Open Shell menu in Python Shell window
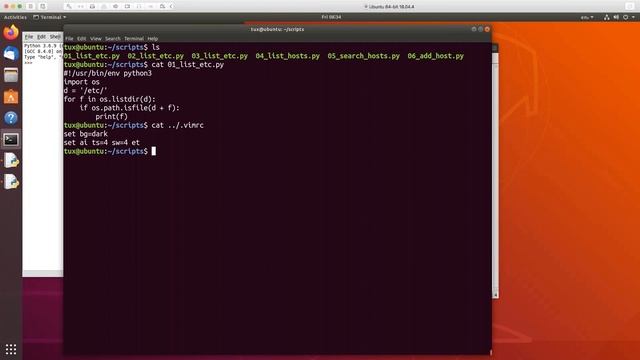 pos(55,37)
